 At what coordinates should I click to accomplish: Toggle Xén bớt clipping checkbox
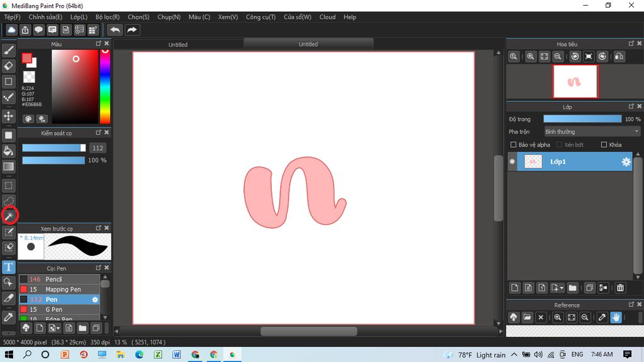[x=559, y=145]
